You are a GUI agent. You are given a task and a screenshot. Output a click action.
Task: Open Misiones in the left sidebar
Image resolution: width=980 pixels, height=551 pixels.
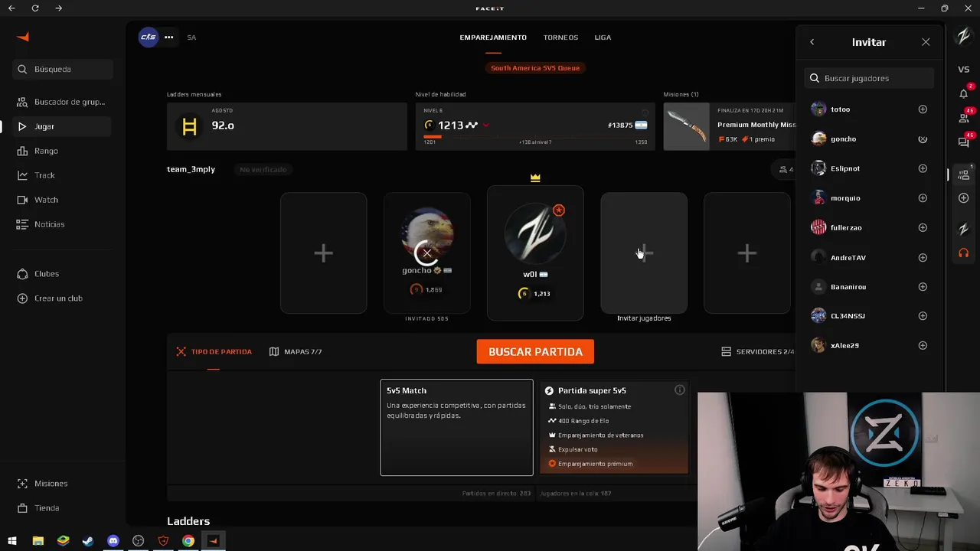(x=63, y=484)
